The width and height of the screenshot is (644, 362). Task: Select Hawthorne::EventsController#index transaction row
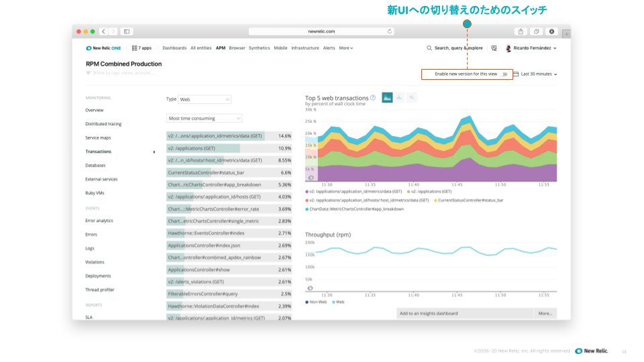coord(229,233)
